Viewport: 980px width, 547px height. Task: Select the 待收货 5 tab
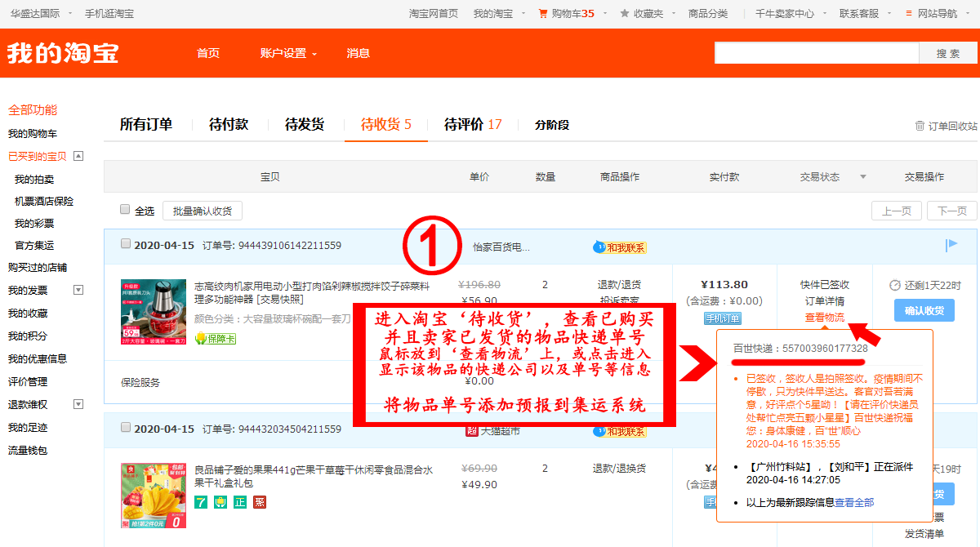(386, 124)
